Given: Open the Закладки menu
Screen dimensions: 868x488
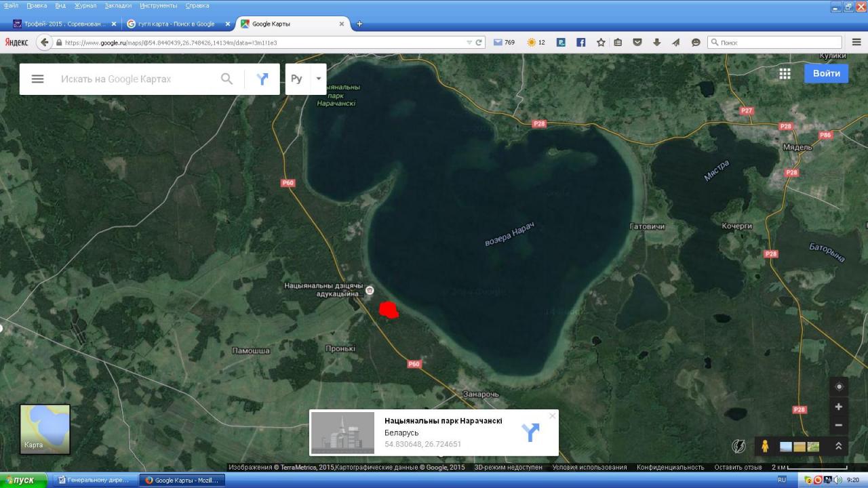Looking at the screenshot, I should pyautogui.click(x=118, y=5).
